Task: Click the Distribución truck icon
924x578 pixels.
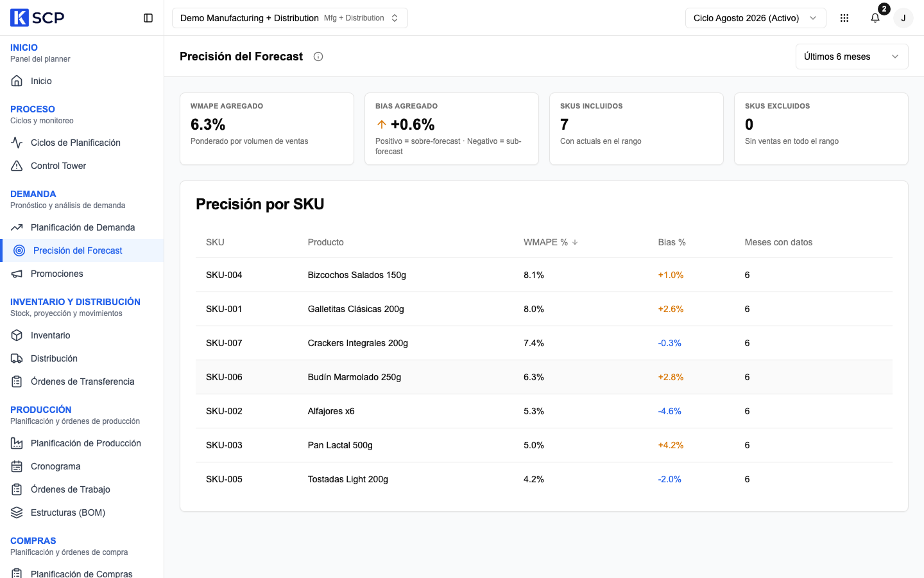Action: (17, 358)
